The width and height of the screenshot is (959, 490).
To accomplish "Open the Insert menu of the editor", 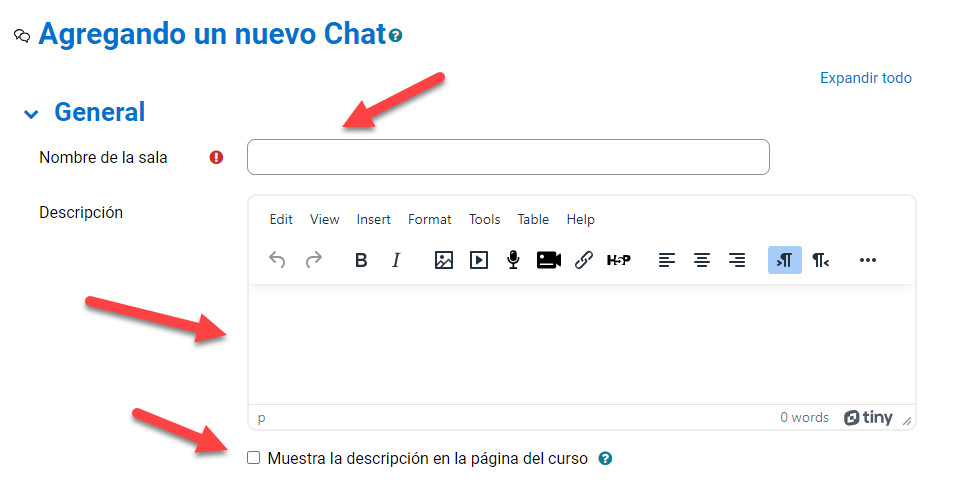I will click(373, 219).
